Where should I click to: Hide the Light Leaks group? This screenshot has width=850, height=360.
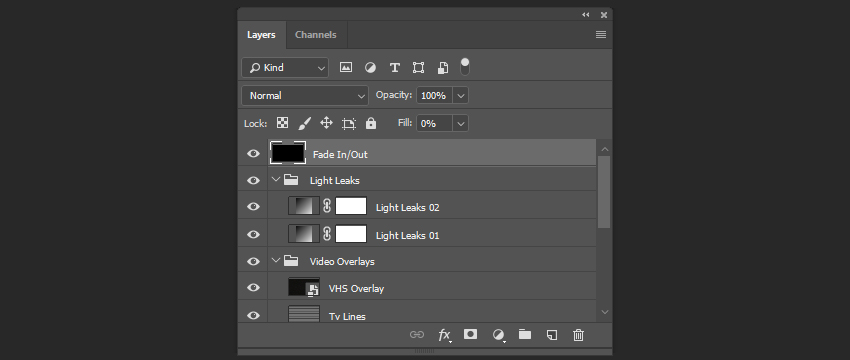coord(253,180)
